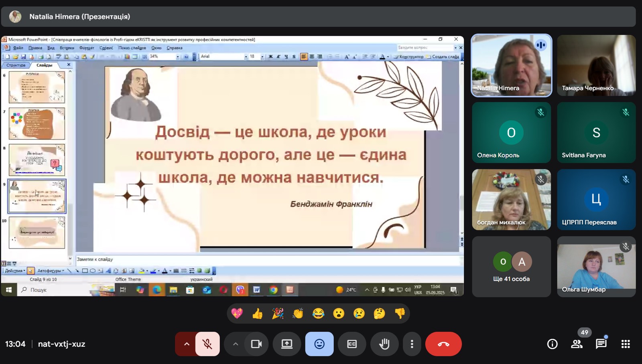Open the Формат menu
Viewport: 642px width, 364px height.
(x=87, y=48)
